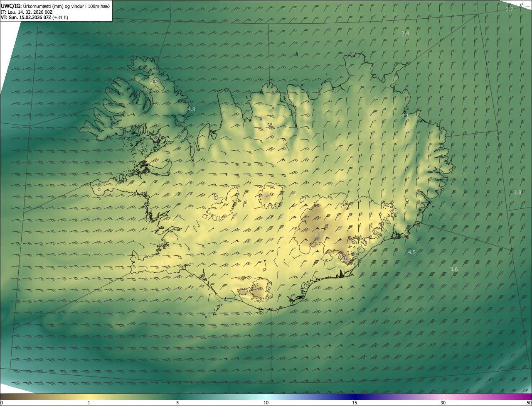
Task: Click the '30' tick label on the color scale
Action: (443, 403)
